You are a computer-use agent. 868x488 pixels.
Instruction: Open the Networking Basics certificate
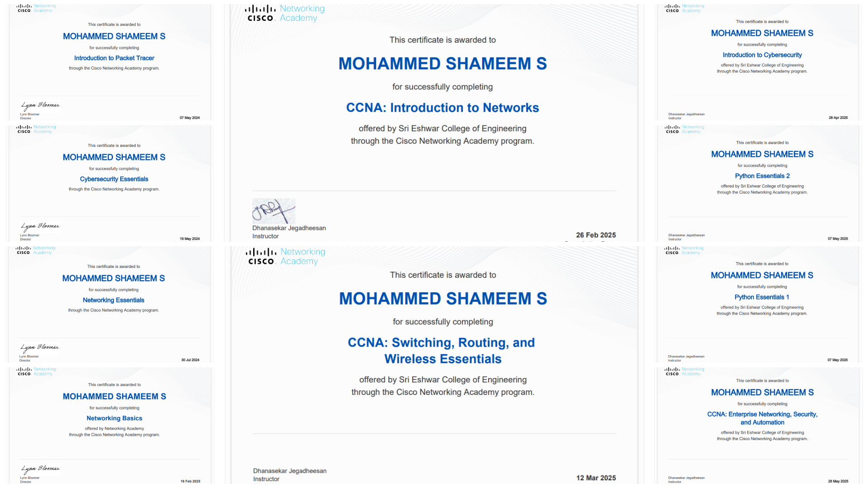tap(110, 426)
